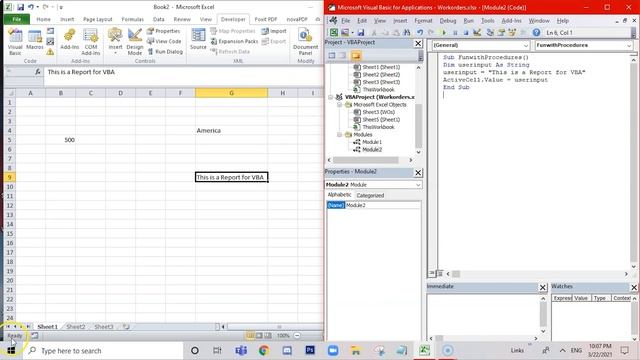The height and width of the screenshot is (360, 640).
Task: Open the Excel File tab
Action: pyautogui.click(x=17, y=19)
